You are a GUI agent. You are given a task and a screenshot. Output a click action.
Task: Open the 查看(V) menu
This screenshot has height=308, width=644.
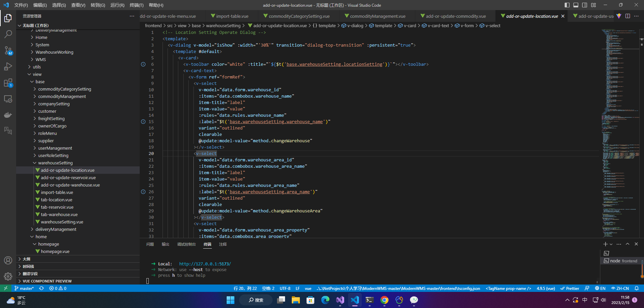[x=78, y=5]
